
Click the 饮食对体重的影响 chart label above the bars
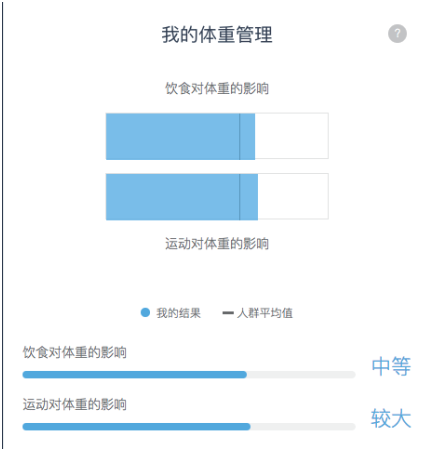[217, 88]
